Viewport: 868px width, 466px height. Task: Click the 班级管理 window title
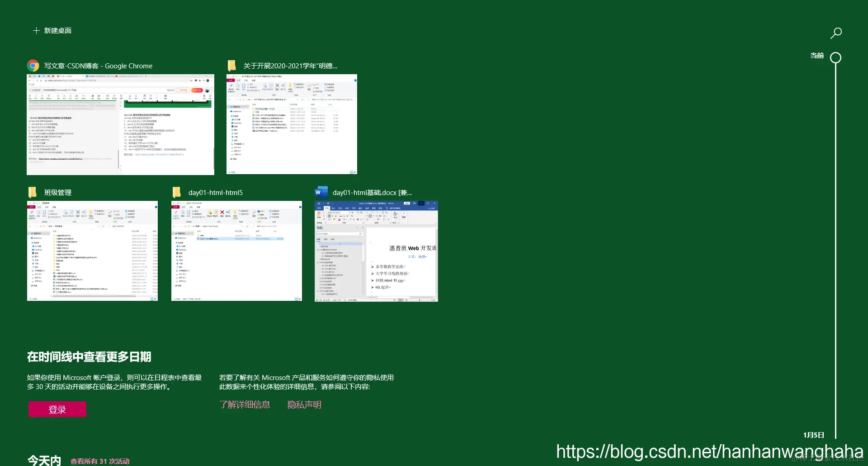pos(58,193)
